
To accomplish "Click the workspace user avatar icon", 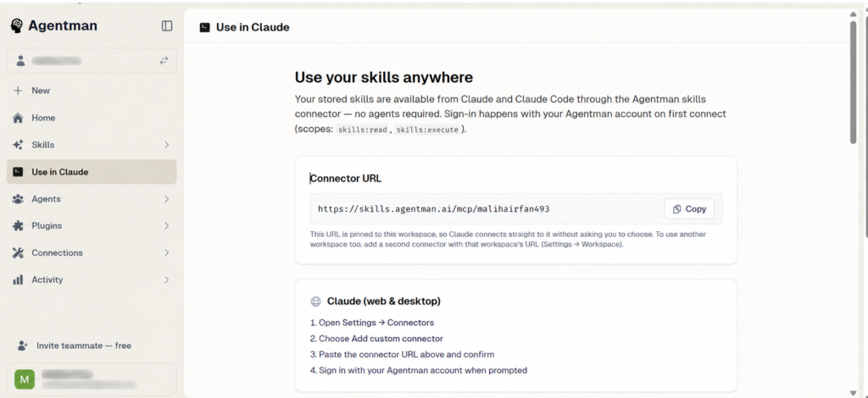I will [20, 61].
